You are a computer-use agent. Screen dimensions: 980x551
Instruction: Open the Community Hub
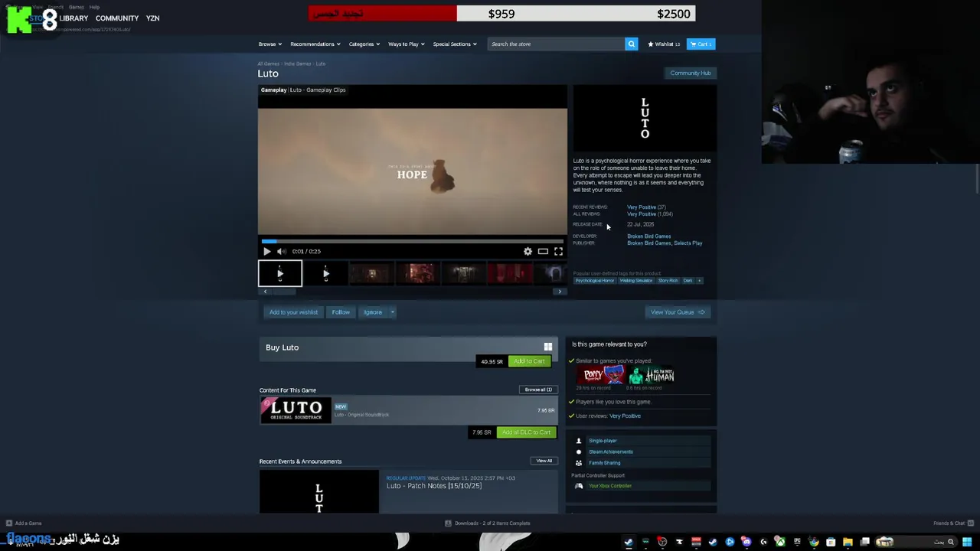691,73
